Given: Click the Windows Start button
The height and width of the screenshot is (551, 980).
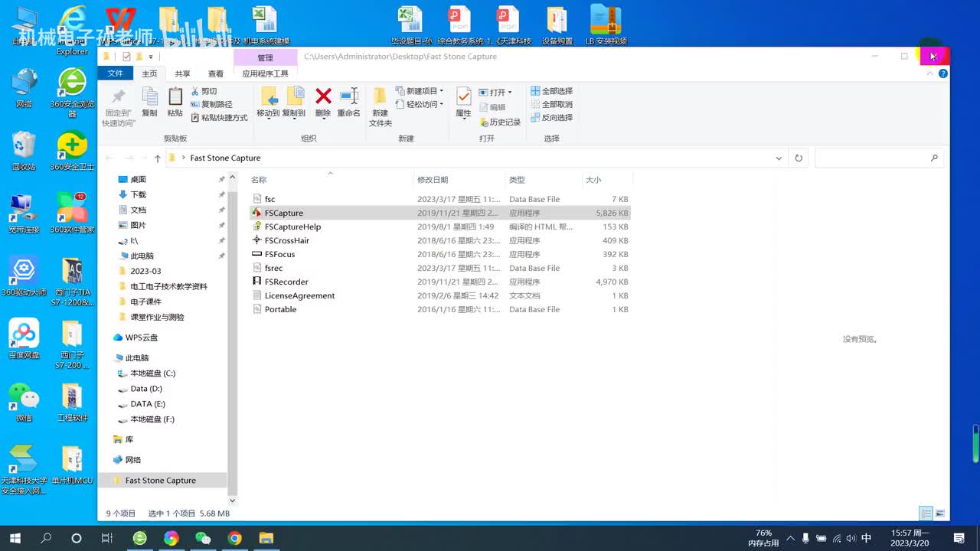Looking at the screenshot, I should click(x=15, y=538).
